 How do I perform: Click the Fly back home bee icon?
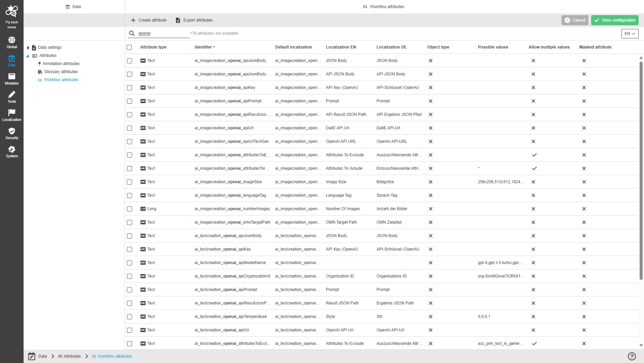click(x=12, y=11)
